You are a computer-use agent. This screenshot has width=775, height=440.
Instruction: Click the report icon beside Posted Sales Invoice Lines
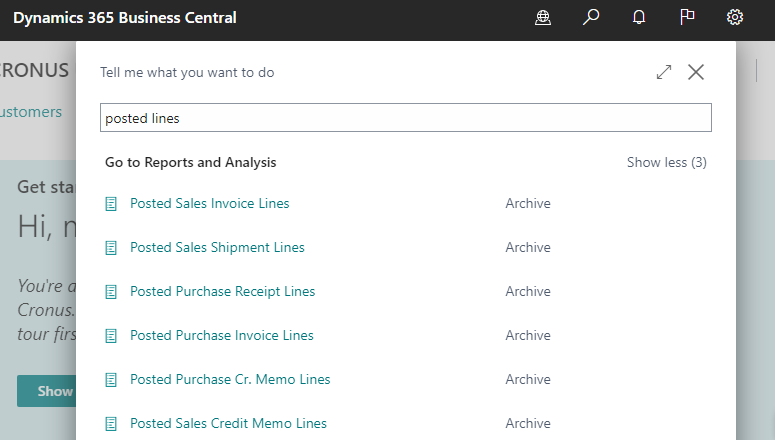111,204
